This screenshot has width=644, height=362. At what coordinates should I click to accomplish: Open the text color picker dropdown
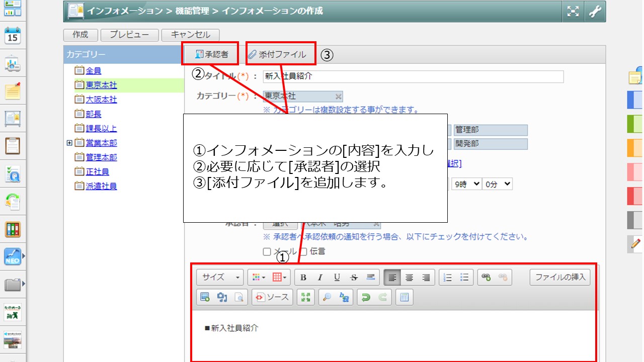(259, 278)
